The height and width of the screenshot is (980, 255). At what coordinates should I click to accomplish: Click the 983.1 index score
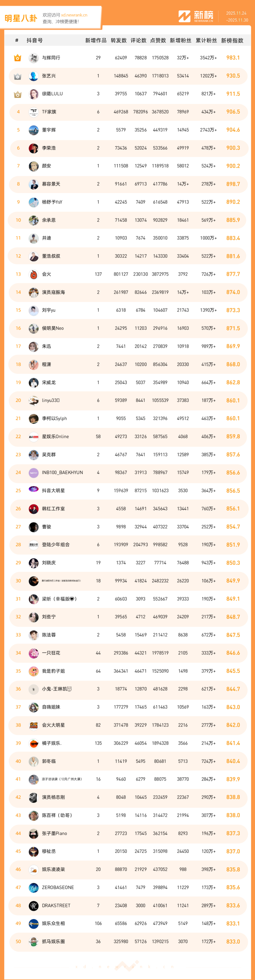[233, 58]
